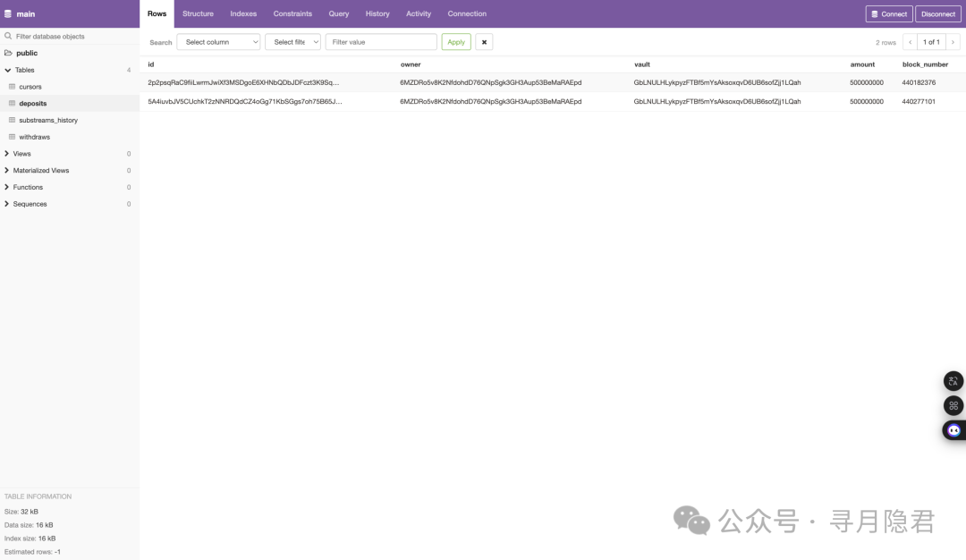The image size is (966, 560).
Task: Sort by the vault column header
Action: point(642,64)
